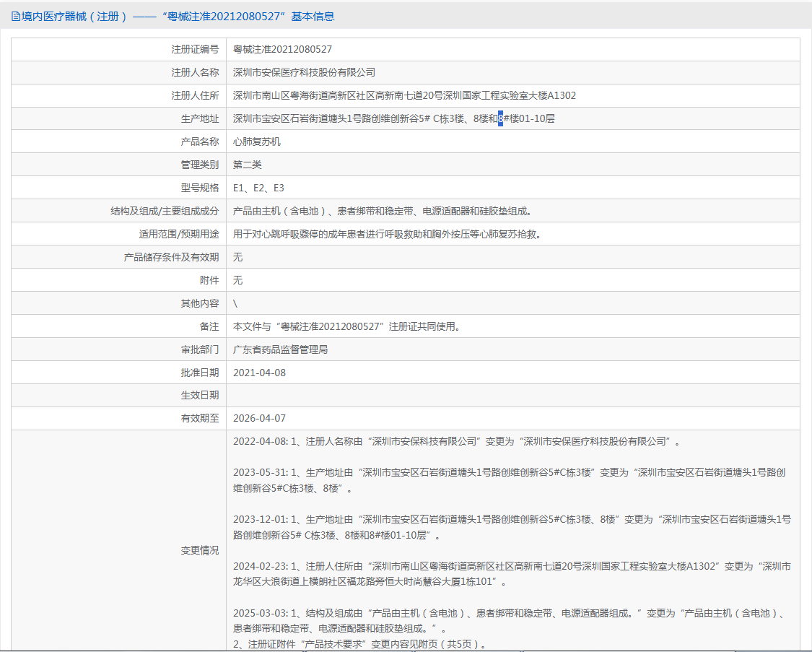The height and width of the screenshot is (652, 812).
Task: Click the model value E1、E2、E3
Action: (x=258, y=188)
